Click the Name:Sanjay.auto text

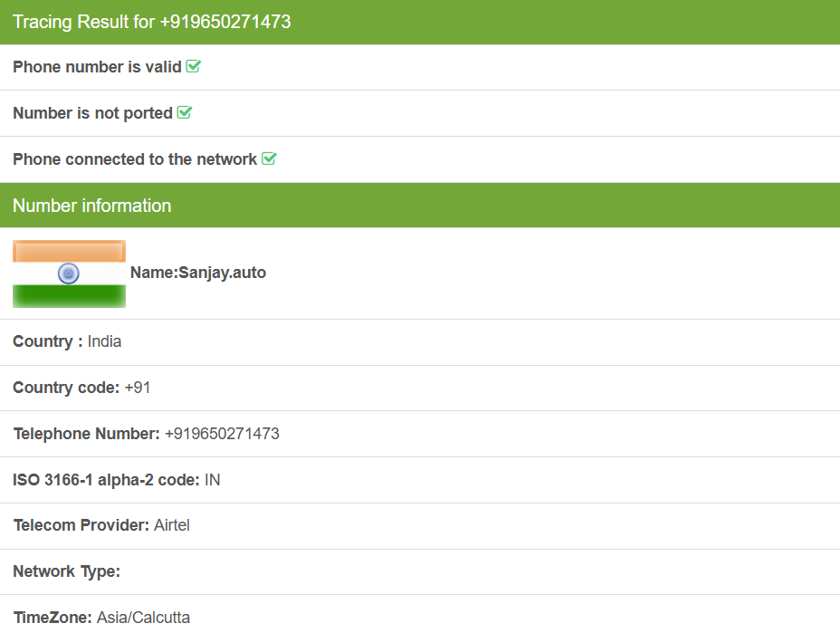click(198, 273)
